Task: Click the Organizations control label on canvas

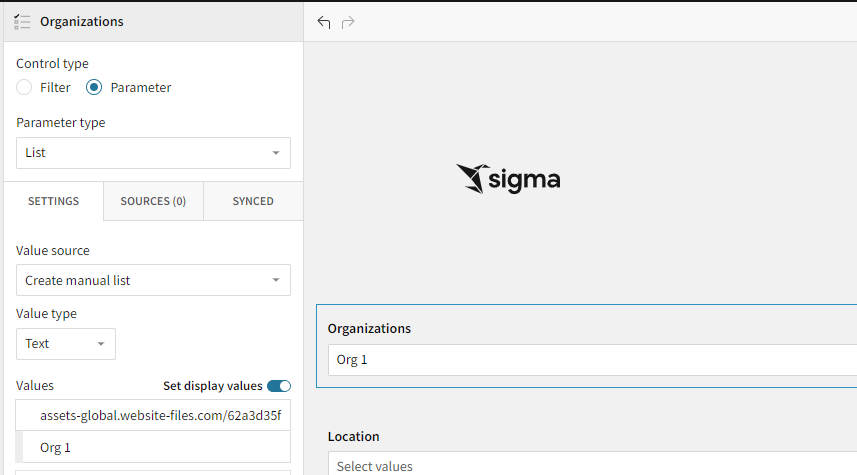Action: pyautogui.click(x=369, y=328)
